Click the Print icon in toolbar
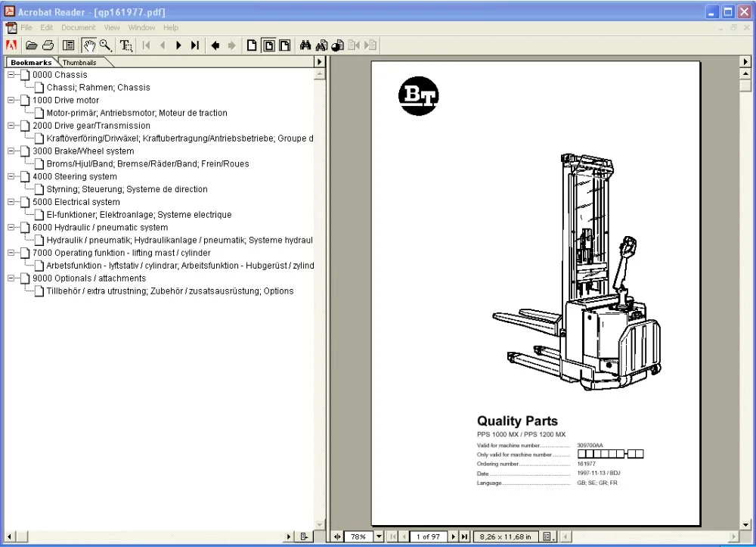This screenshot has width=756, height=547. 48,45
